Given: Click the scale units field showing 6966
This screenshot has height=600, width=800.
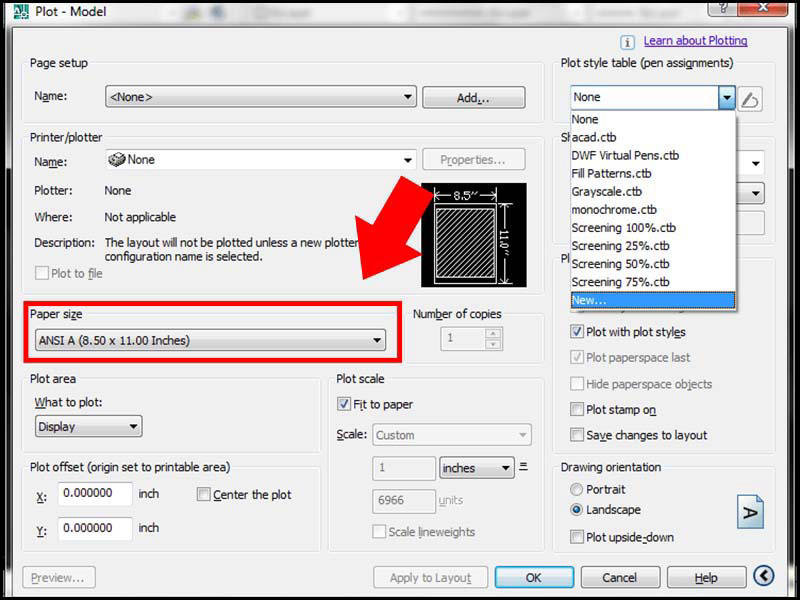Looking at the screenshot, I should tap(404, 501).
